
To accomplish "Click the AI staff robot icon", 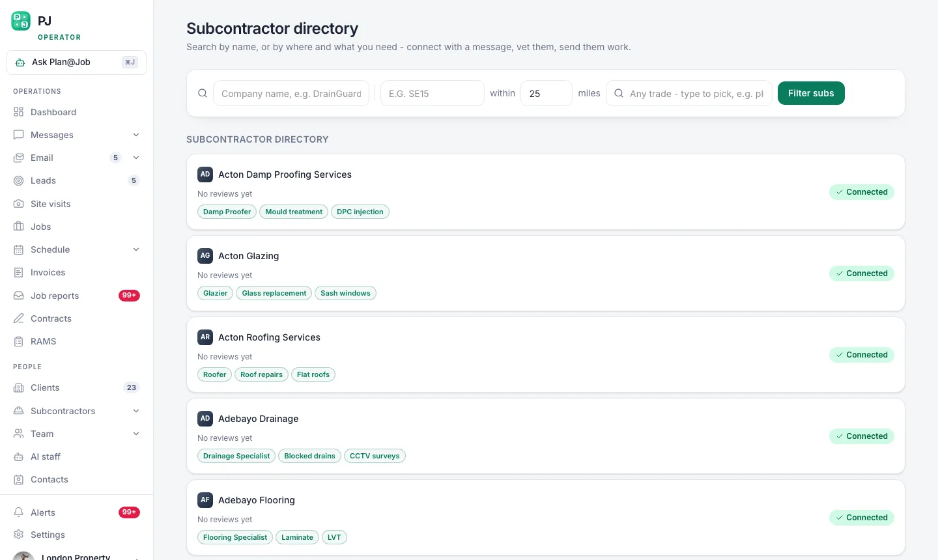I will (x=18, y=456).
